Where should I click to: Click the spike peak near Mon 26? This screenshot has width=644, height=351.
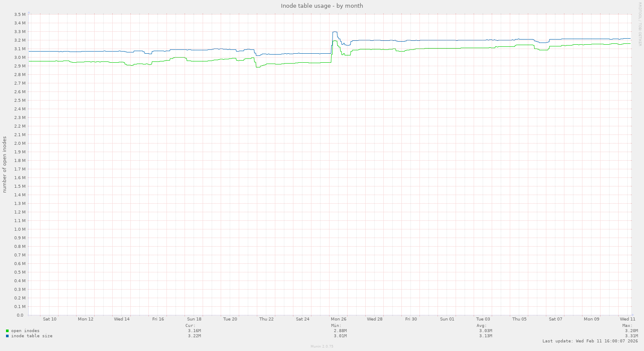335,31
